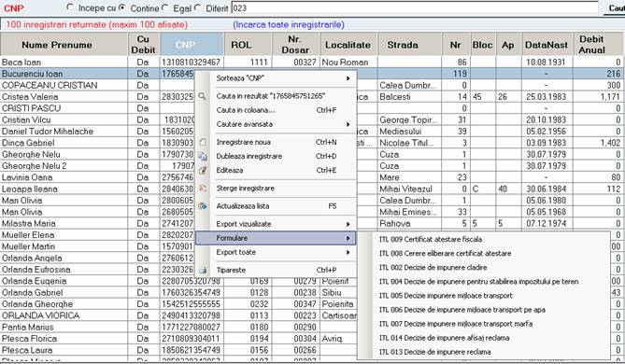Choose Inregistrare noua from context menu
The image size is (625, 364).
276,142
